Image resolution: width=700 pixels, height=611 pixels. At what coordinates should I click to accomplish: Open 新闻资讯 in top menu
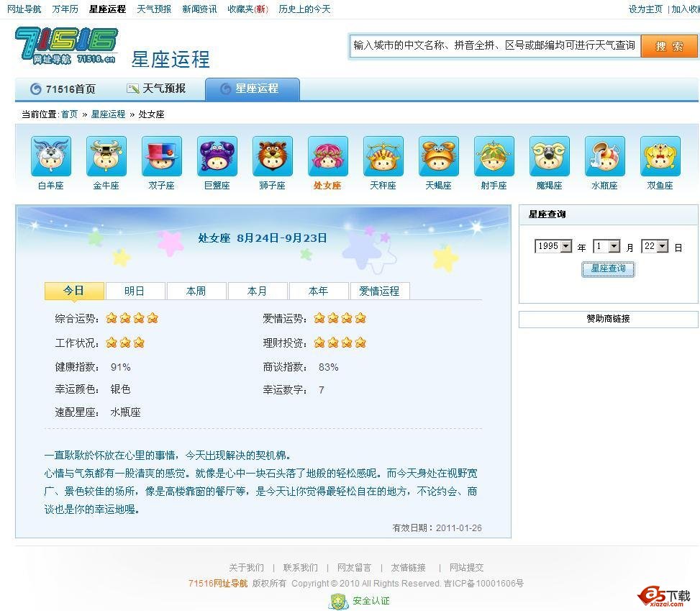pos(199,9)
